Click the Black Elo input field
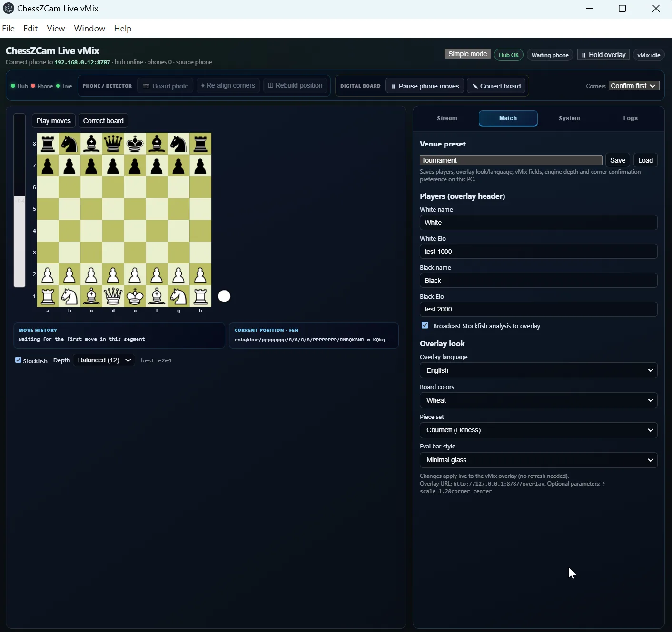Viewport: 672px width, 632px height. tap(538, 309)
